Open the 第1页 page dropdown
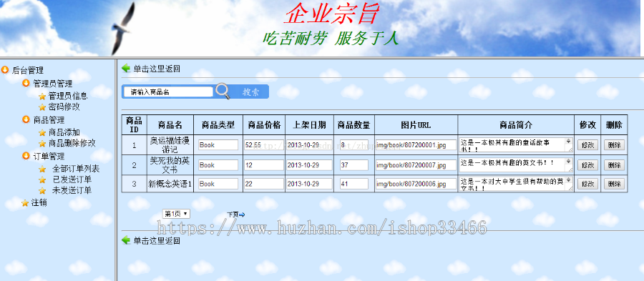Viewport: 644px width, 281px height. (x=176, y=214)
